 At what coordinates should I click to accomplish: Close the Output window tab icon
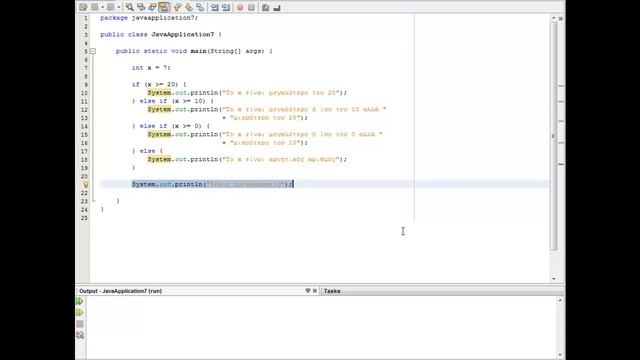[315, 291]
